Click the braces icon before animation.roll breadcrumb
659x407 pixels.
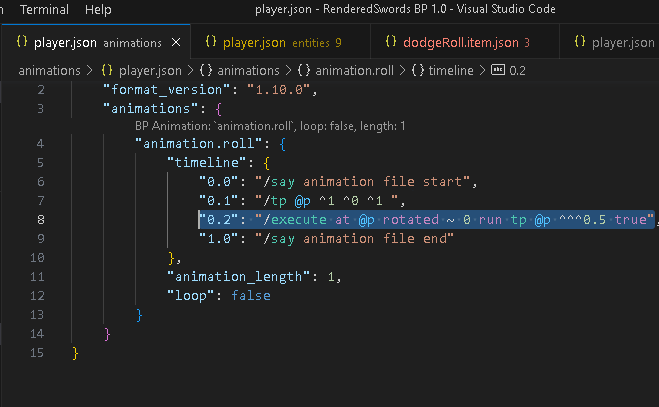click(304, 70)
